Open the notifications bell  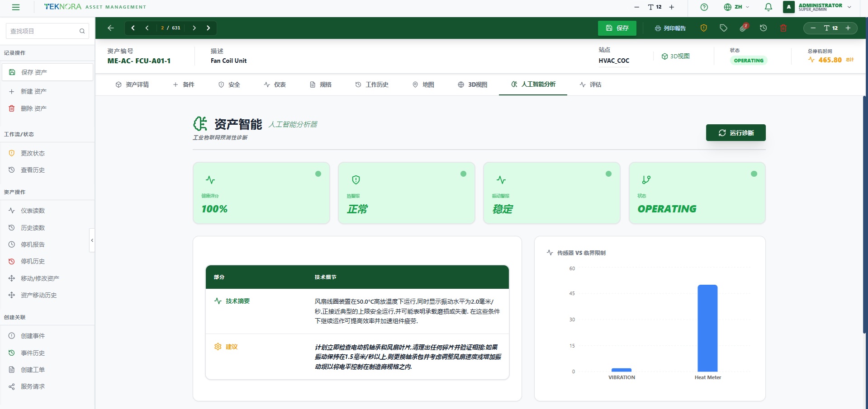tap(768, 7)
